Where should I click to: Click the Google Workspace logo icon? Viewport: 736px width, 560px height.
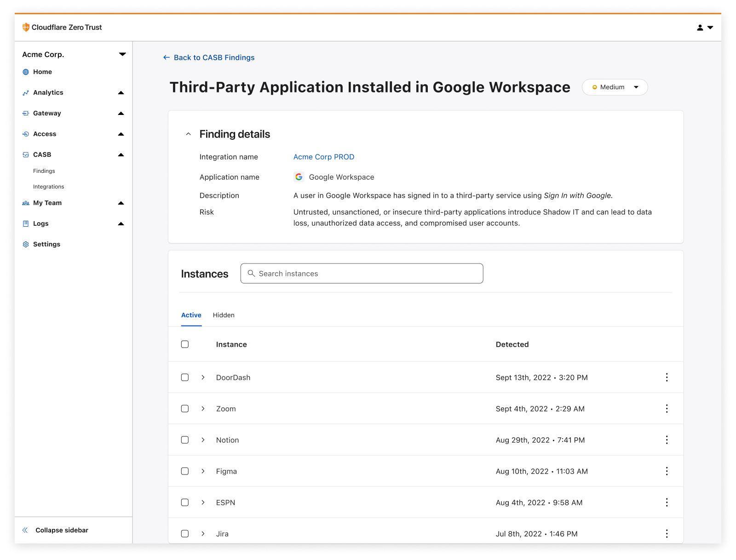coord(299,177)
